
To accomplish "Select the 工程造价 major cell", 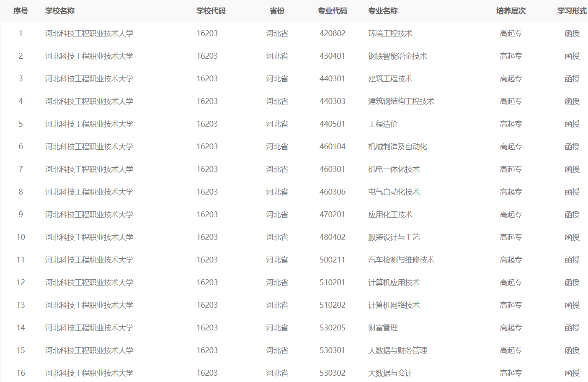I will click(x=383, y=124).
